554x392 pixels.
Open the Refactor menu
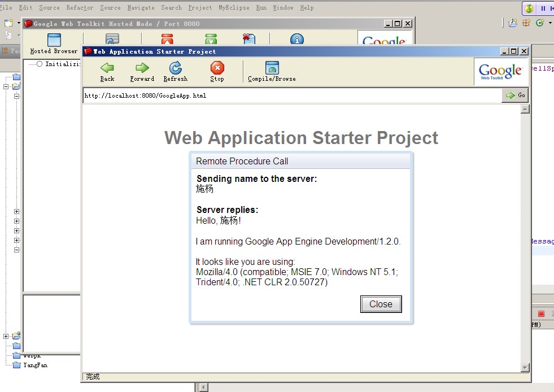click(x=80, y=7)
